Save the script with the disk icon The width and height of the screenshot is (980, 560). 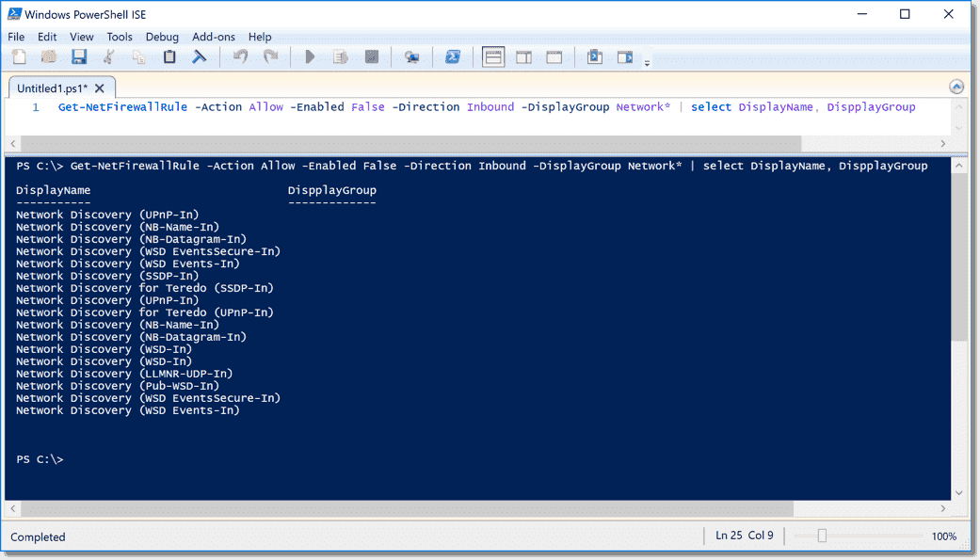(x=79, y=56)
